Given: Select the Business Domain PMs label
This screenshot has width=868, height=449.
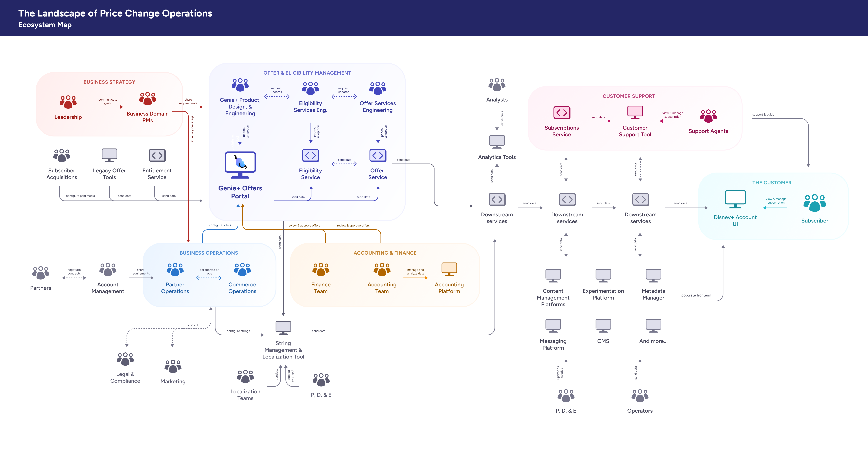Looking at the screenshot, I should [x=148, y=117].
